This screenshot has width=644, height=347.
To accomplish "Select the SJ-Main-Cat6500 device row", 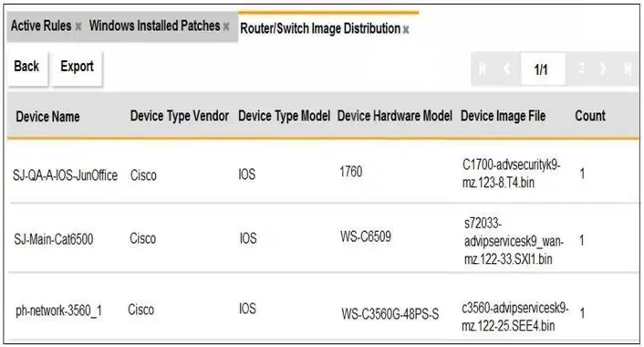I will coord(323,238).
